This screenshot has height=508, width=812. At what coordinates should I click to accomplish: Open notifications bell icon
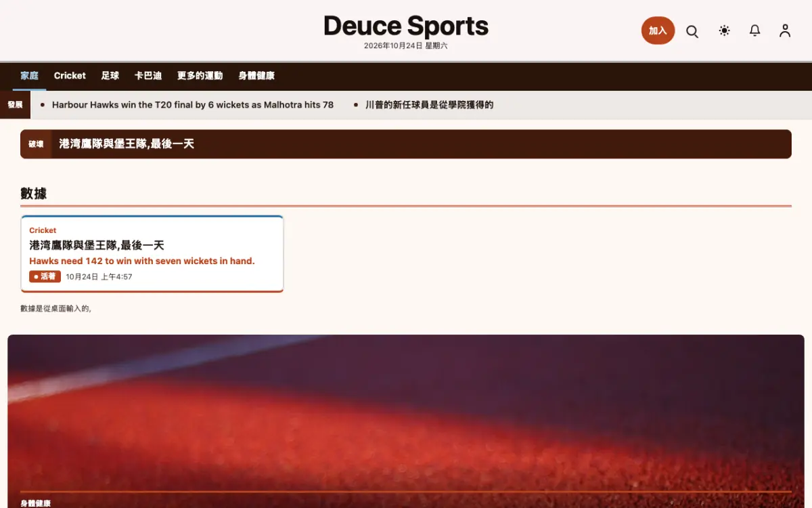tap(754, 30)
